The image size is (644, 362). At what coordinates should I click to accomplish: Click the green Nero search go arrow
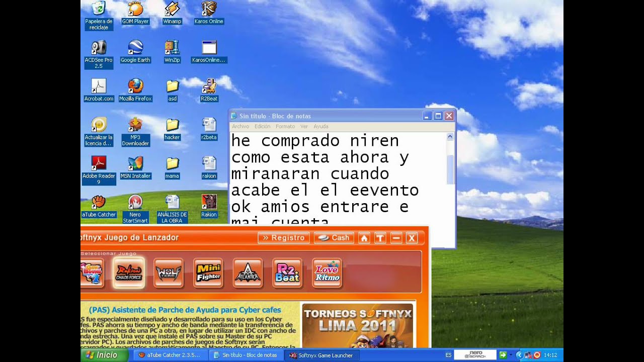(502, 355)
